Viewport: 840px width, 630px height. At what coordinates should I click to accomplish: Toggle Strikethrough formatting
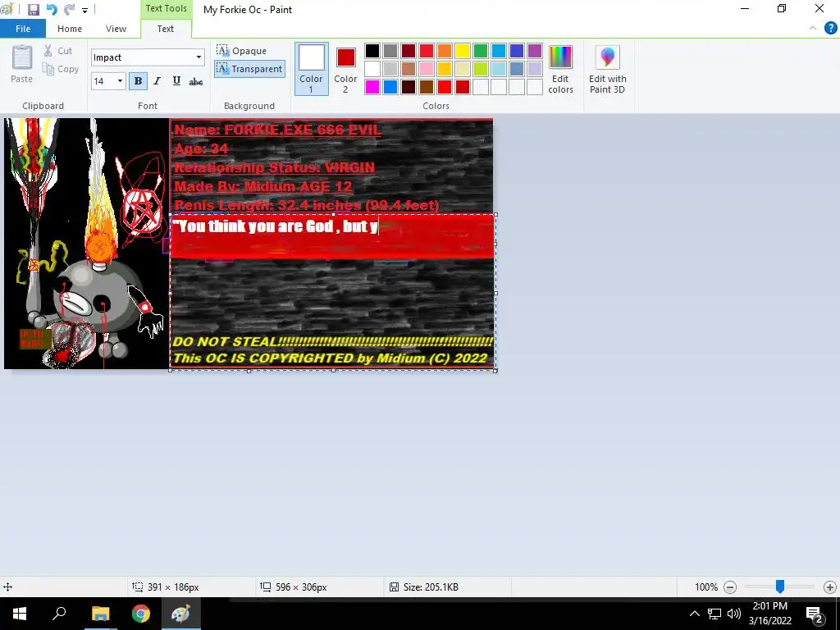click(x=196, y=81)
